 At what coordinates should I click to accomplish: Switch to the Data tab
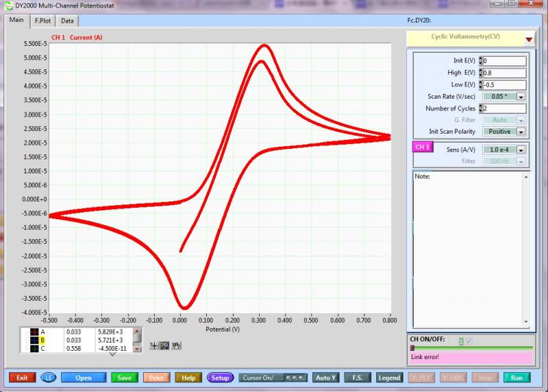pos(67,21)
